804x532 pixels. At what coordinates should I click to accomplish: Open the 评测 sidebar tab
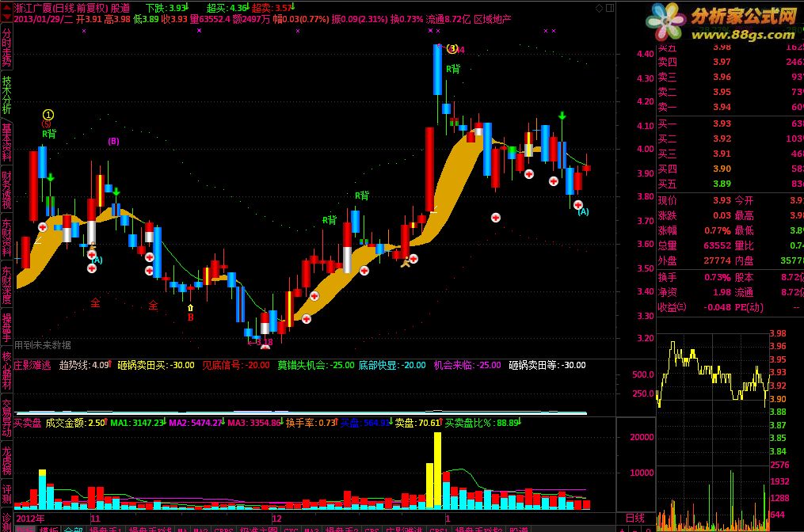tap(6, 492)
